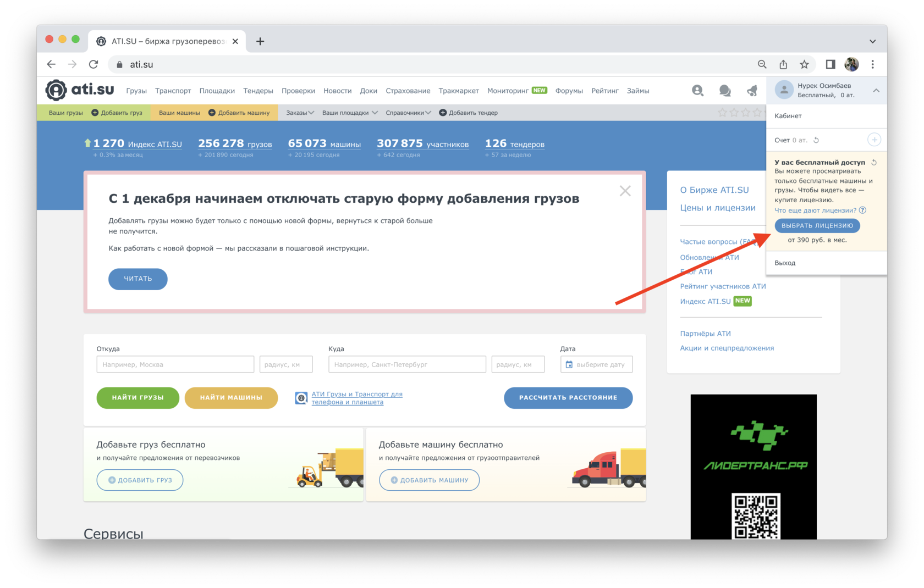This screenshot has height=588, width=924.
Task: Click the ЧИТАТЬ button
Action: [x=137, y=279]
